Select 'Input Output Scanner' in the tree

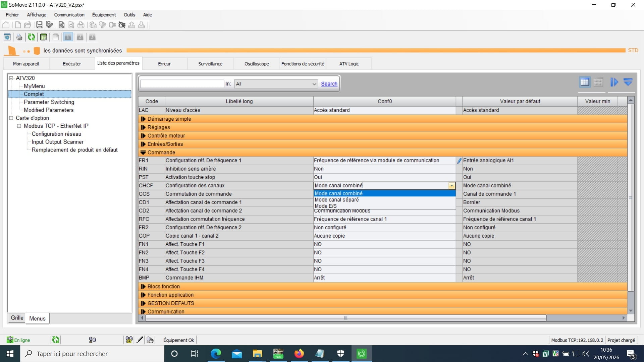coord(57,142)
